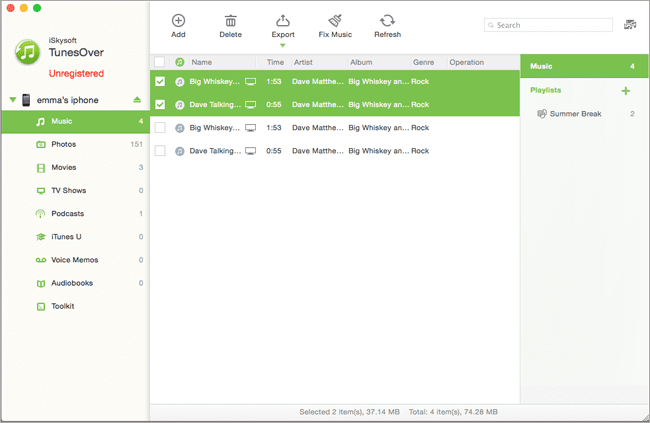Click the Playlists heading
The width and height of the screenshot is (650, 423).
click(x=546, y=90)
